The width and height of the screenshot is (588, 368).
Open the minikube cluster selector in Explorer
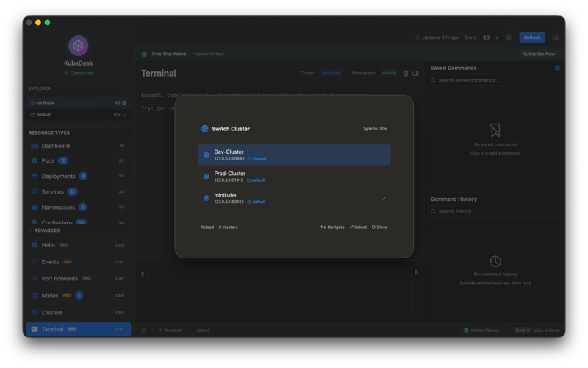pos(78,103)
